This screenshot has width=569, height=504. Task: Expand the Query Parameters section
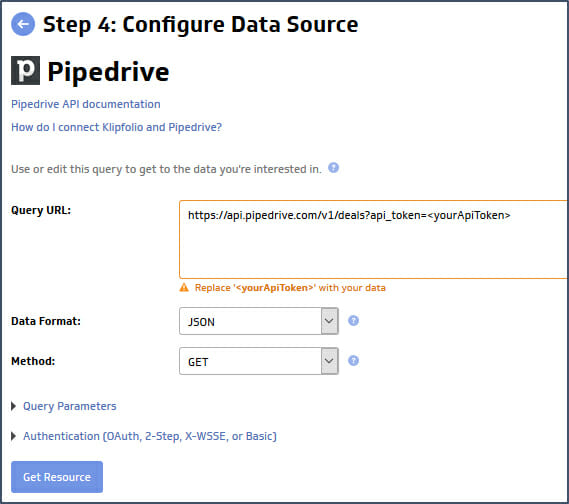click(x=70, y=406)
